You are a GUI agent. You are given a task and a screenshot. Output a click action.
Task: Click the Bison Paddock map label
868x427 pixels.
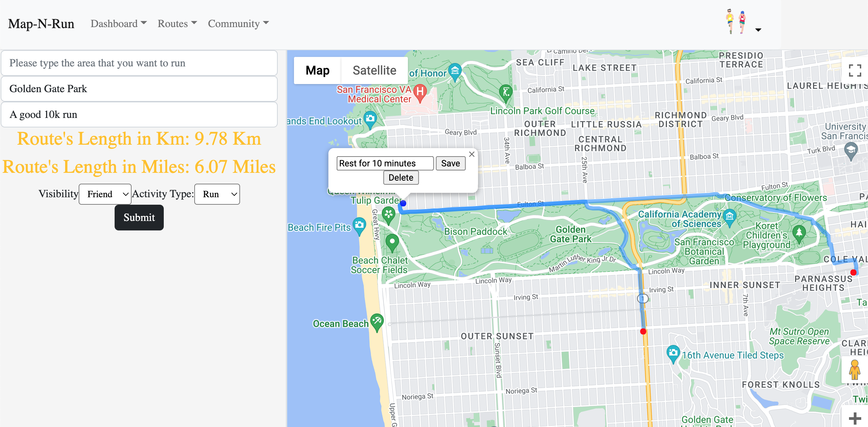click(x=476, y=231)
